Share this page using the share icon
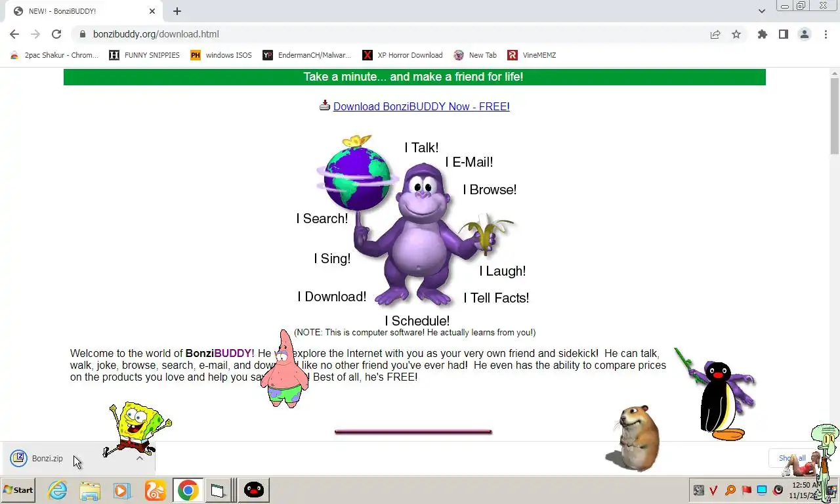The height and width of the screenshot is (504, 840). [715, 34]
